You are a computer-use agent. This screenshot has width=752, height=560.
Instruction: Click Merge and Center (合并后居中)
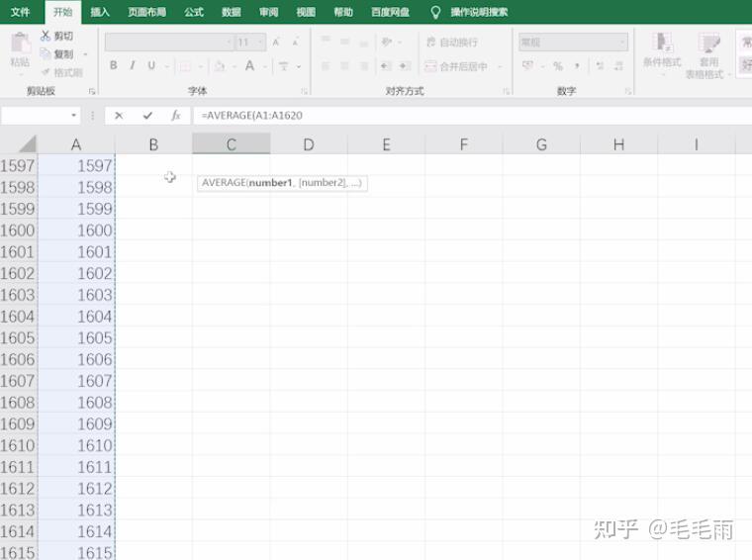(x=456, y=66)
